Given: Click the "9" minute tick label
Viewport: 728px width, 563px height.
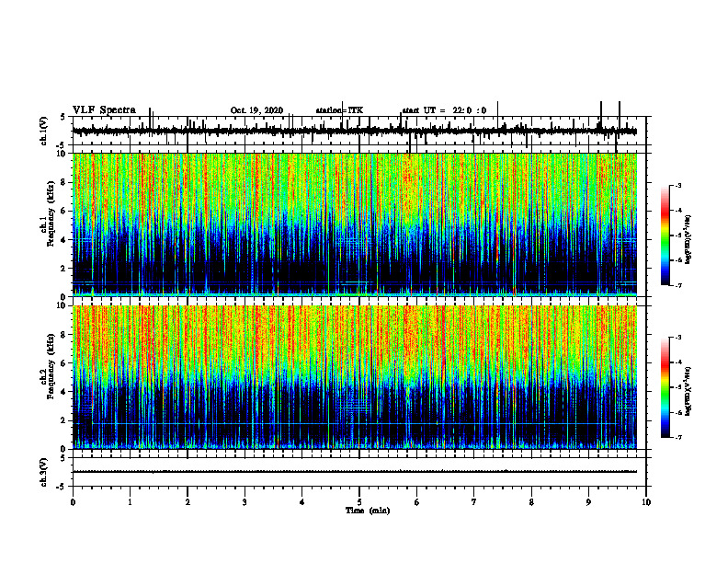Looking at the screenshot, I should pos(588,502).
